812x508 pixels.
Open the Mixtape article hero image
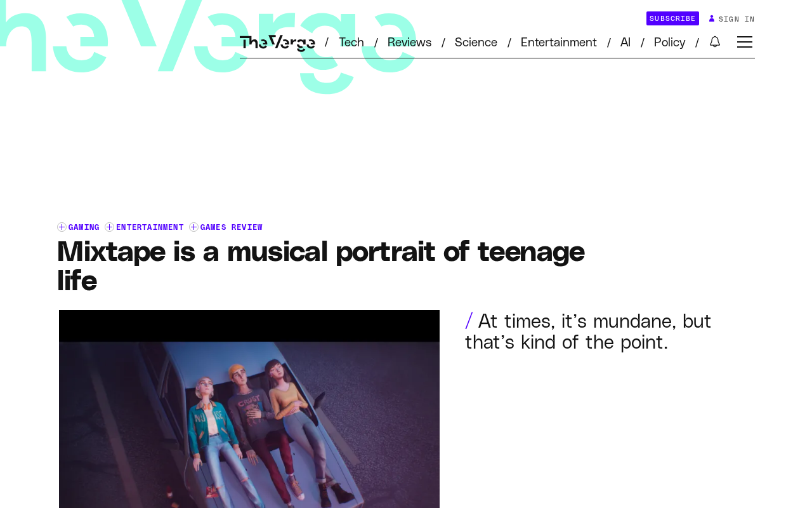(249, 409)
